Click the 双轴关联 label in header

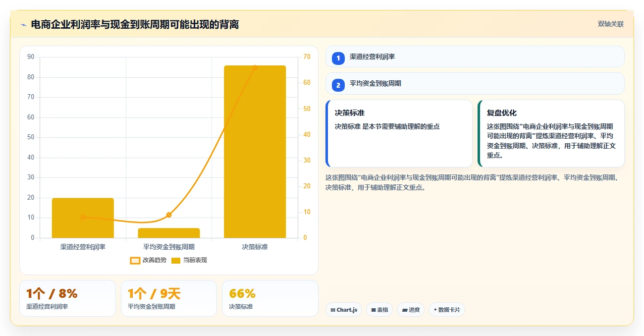[610, 24]
